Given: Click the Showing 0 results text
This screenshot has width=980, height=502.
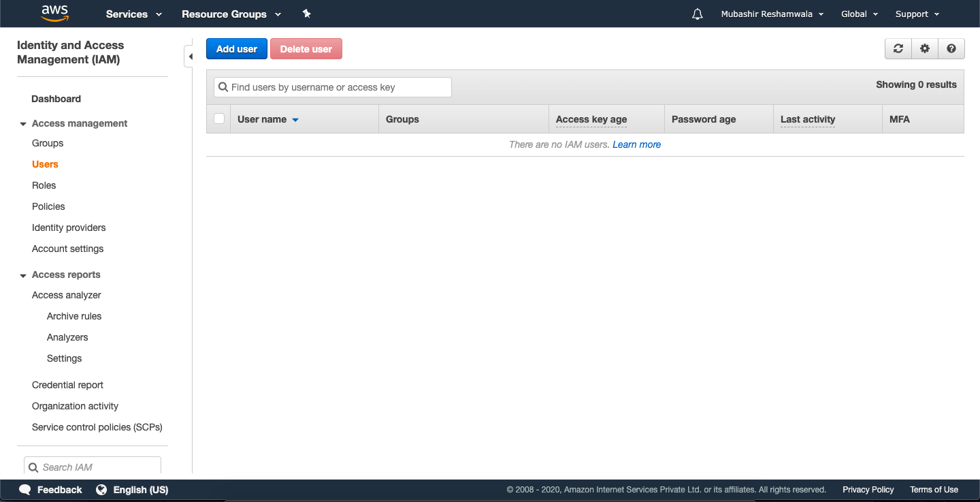Looking at the screenshot, I should tap(916, 84).
